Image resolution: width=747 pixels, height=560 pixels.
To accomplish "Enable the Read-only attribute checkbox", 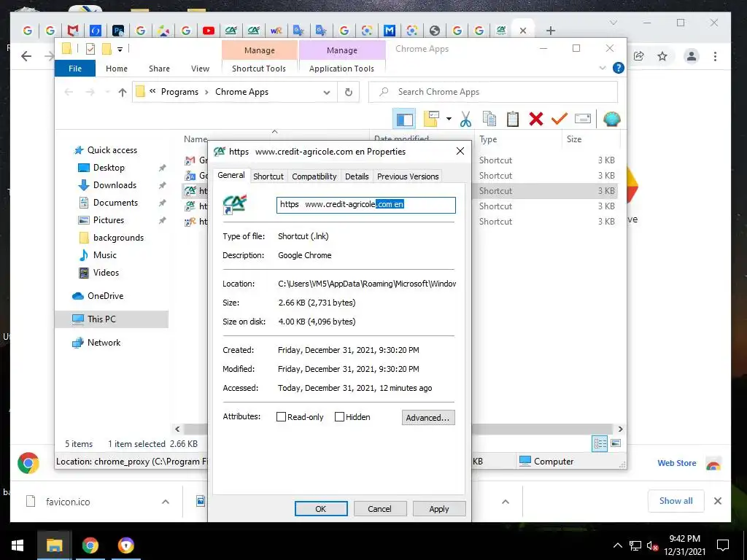I will point(281,417).
